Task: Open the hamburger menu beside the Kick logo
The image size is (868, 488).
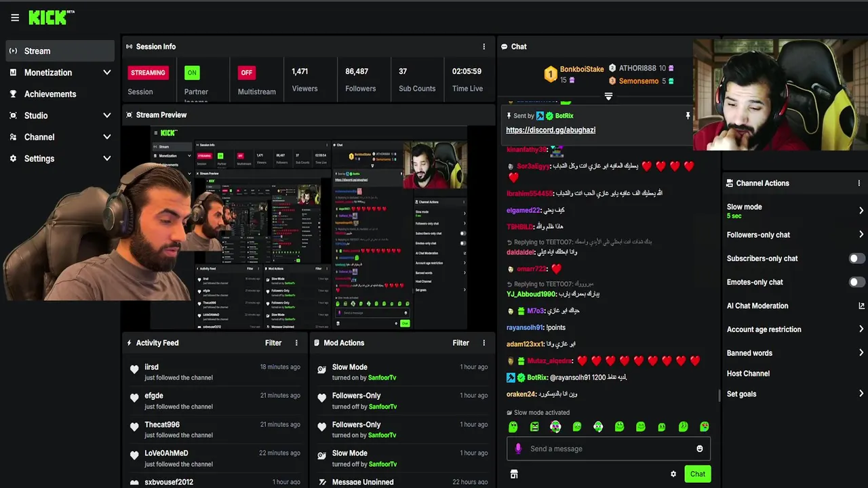Action: pos(15,18)
